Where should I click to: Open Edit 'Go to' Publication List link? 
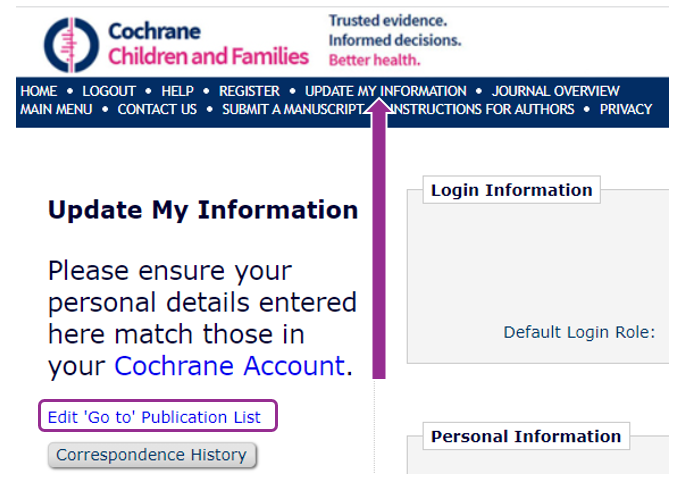[x=154, y=417]
